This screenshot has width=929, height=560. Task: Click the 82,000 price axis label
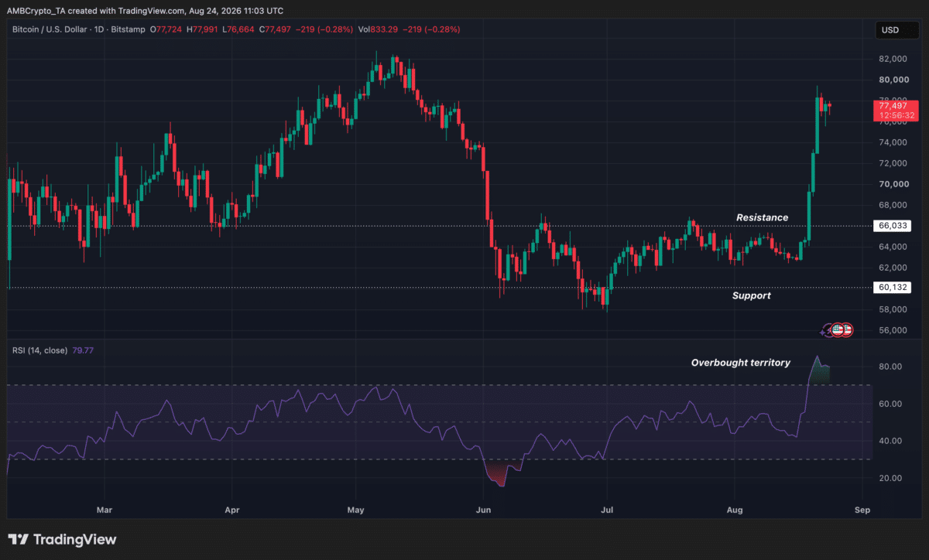[893, 59]
